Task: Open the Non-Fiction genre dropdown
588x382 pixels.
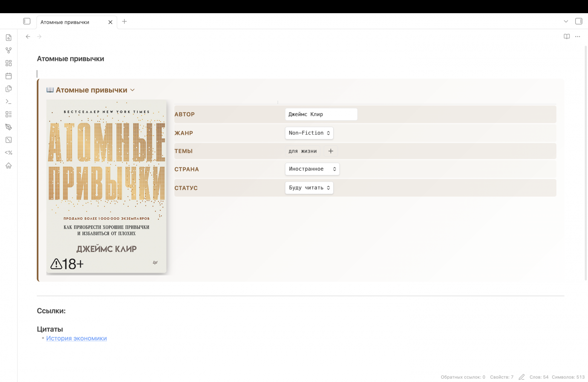Action: coord(309,133)
